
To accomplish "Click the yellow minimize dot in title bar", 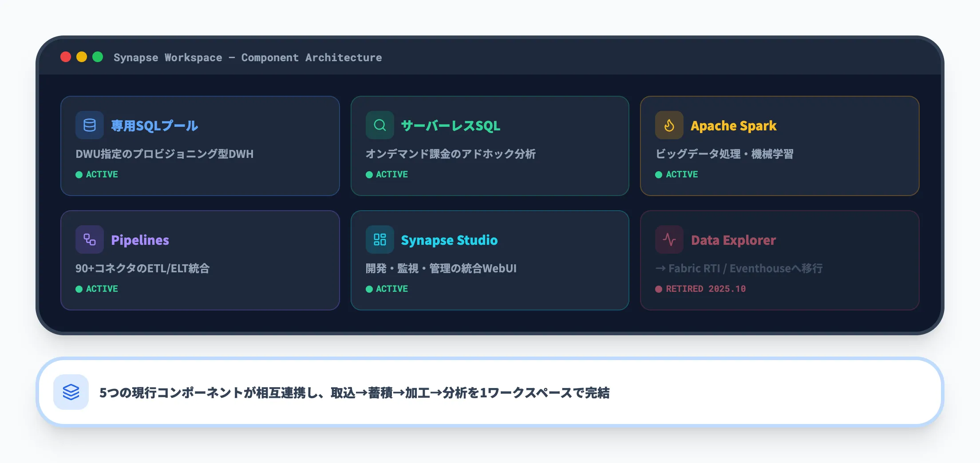I will [x=82, y=57].
